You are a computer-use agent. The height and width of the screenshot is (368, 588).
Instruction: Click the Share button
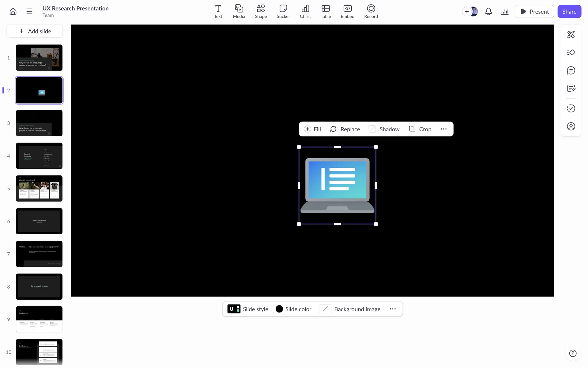(569, 12)
